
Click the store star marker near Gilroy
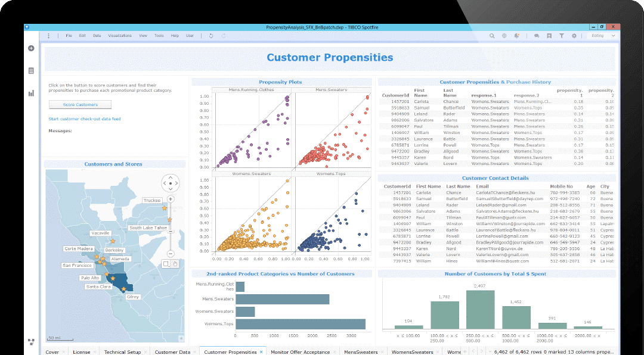coord(123,289)
